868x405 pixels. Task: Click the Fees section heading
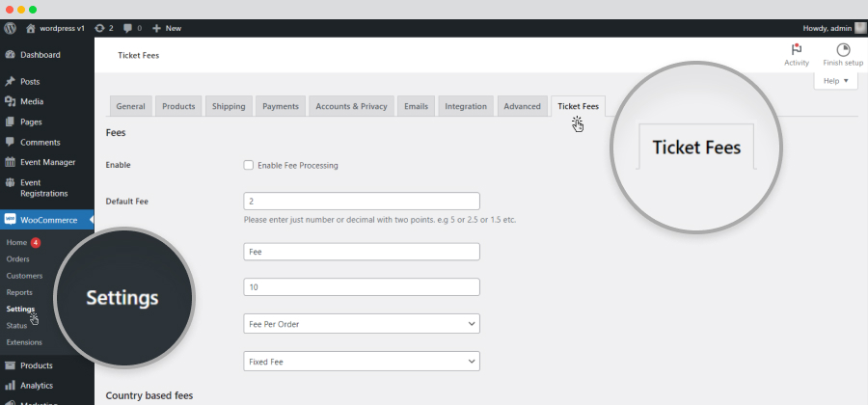click(x=116, y=133)
